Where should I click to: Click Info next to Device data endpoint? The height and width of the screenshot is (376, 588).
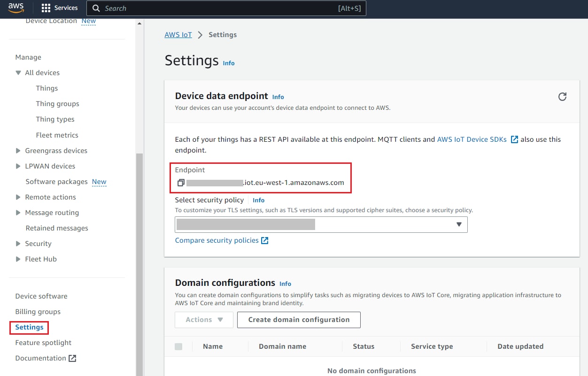coord(278,97)
